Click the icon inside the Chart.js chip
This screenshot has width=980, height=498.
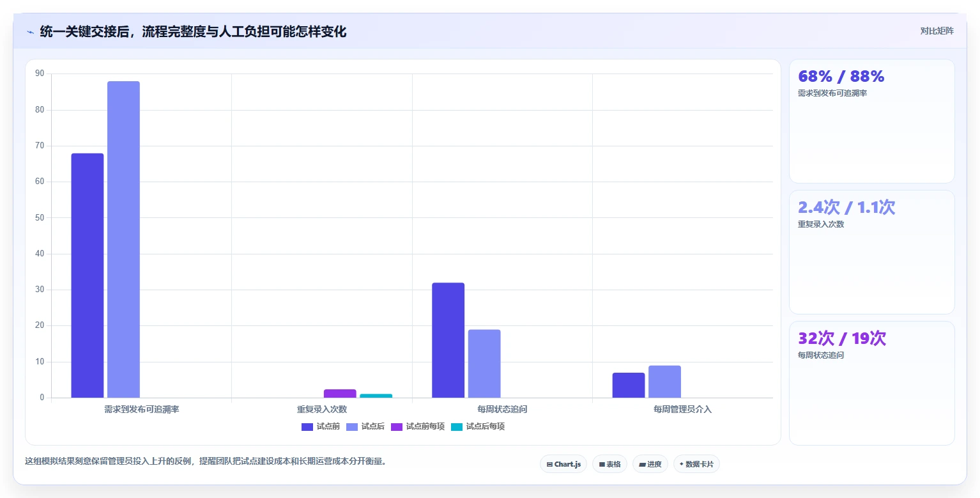(549, 464)
